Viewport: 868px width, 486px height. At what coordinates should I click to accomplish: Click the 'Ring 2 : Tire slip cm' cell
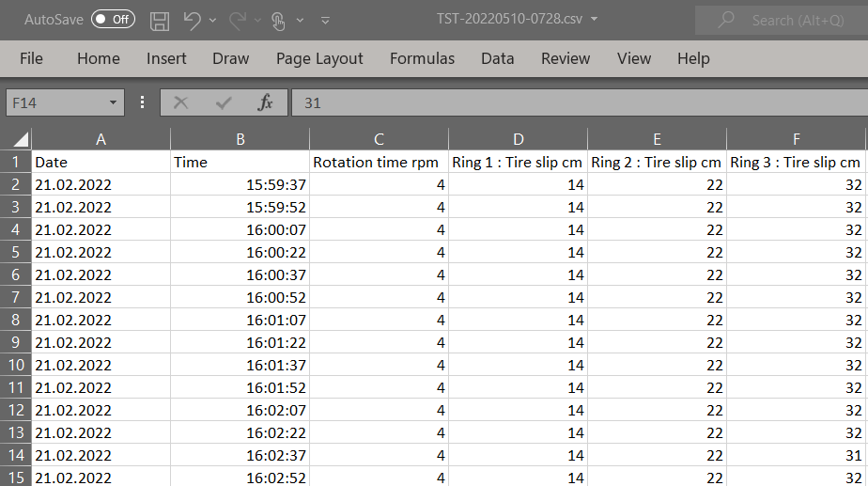tap(657, 162)
